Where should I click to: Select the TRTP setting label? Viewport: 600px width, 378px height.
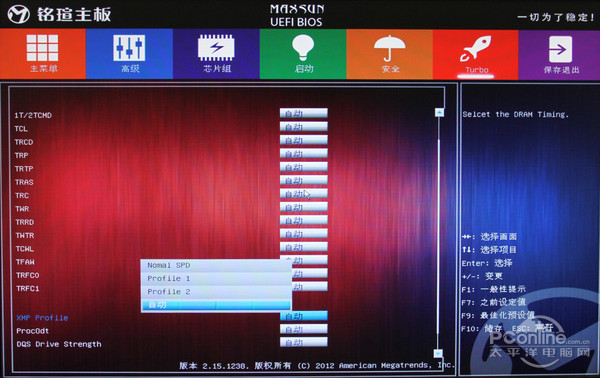[24, 169]
